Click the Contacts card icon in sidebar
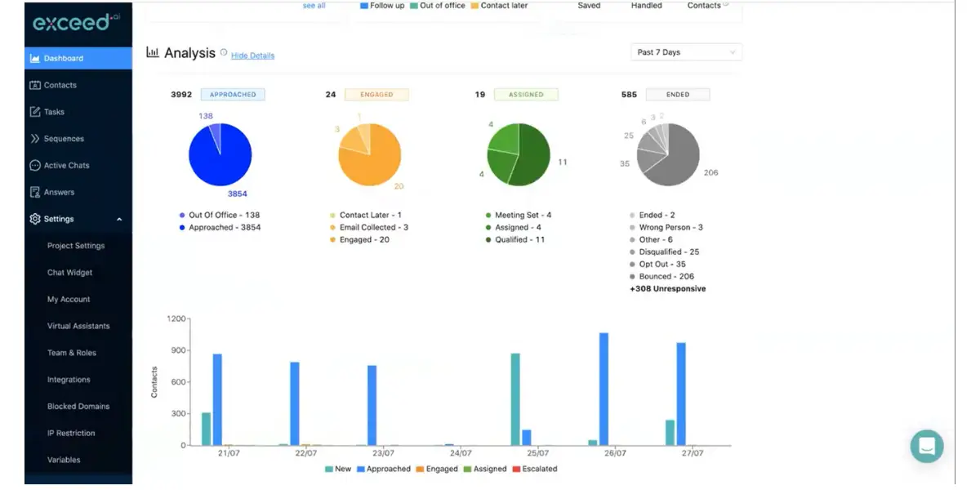Screen dimensions: 980x490 point(35,85)
